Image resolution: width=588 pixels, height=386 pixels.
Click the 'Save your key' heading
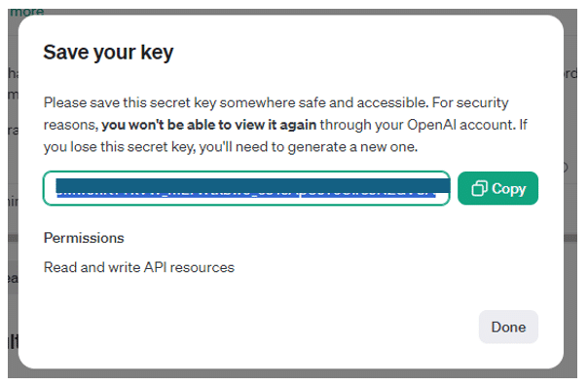coord(108,53)
